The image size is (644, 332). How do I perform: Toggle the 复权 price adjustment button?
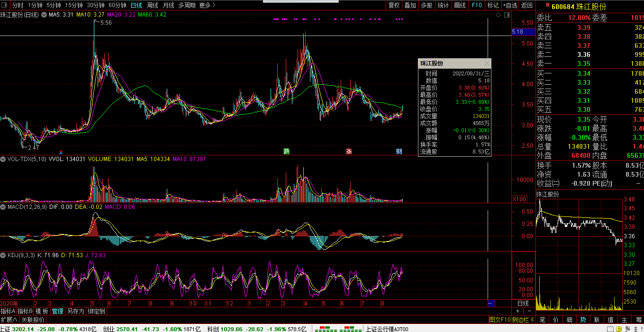click(x=394, y=5)
